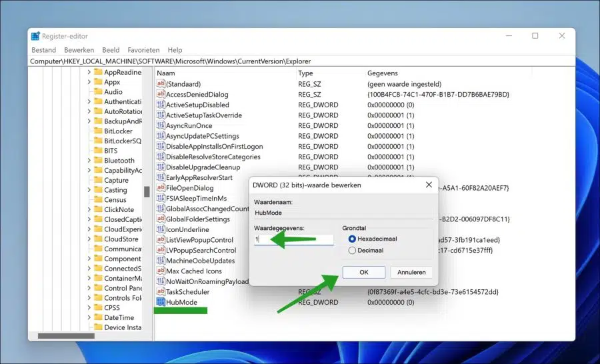Click HubMode data 0x00000000 (0)
The image size is (600, 364).
point(391,302)
